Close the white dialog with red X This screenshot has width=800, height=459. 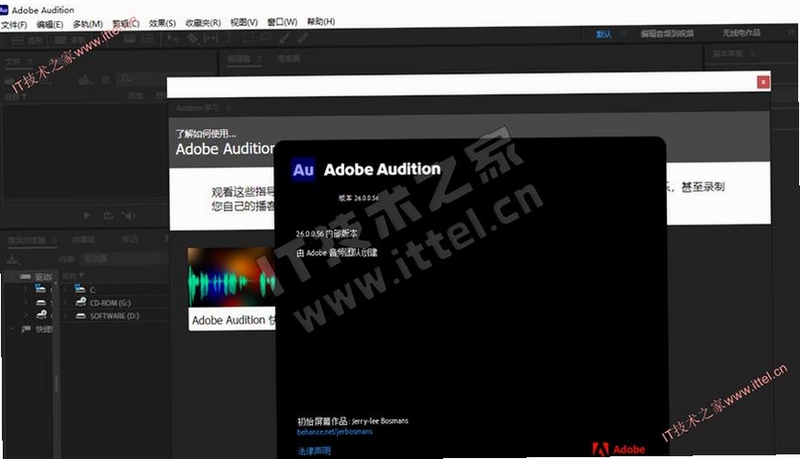click(763, 82)
